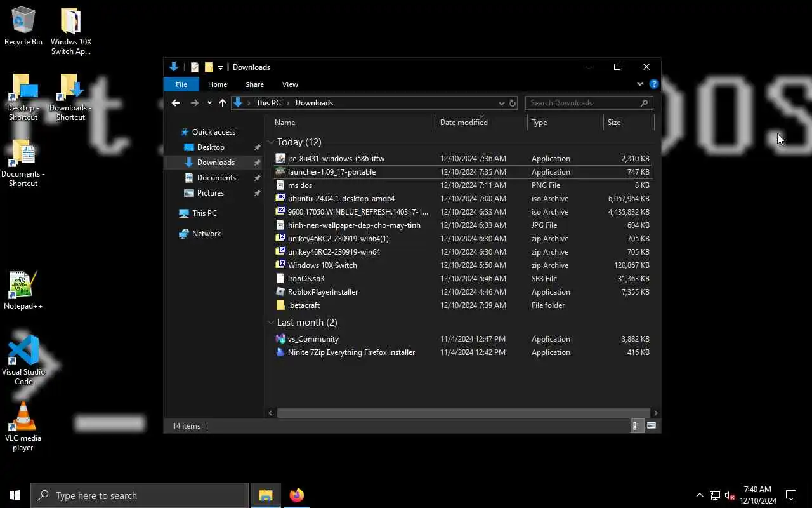Expand the ribbon with the chevron
812x508 pixels.
639,84
